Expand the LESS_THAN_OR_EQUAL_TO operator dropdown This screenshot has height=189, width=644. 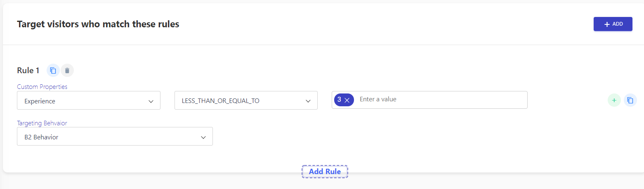[246, 100]
